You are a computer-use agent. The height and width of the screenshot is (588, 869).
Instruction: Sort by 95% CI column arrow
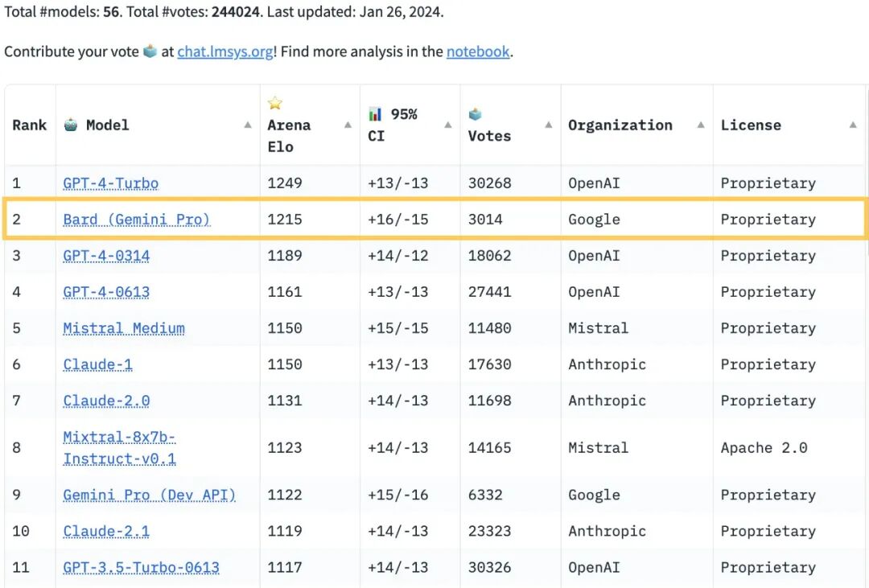[x=448, y=125]
